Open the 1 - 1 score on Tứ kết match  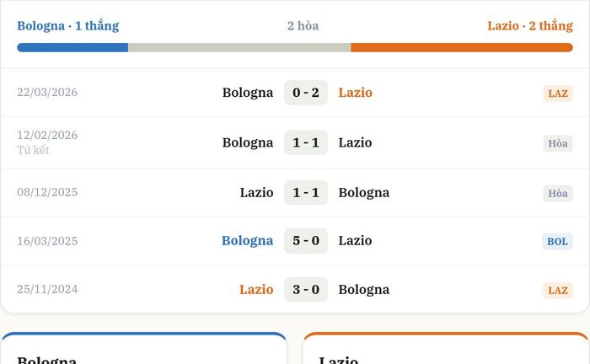(x=306, y=142)
